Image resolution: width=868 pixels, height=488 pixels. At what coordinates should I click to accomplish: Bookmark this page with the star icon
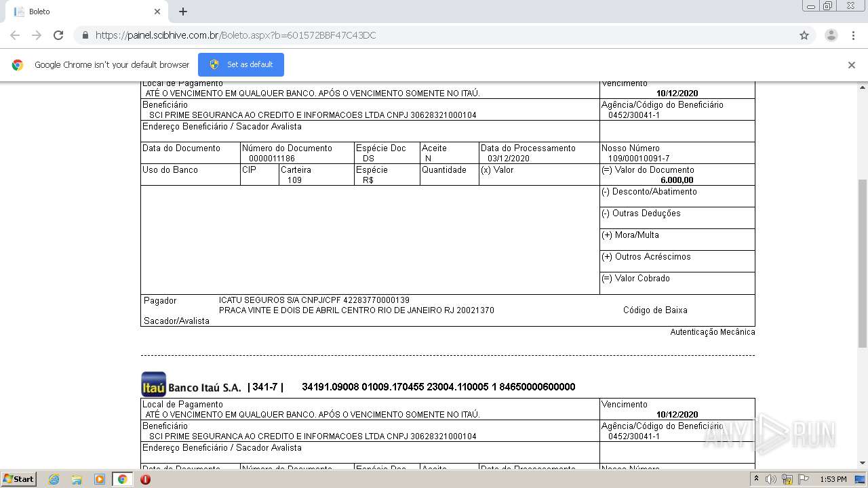pos(804,35)
